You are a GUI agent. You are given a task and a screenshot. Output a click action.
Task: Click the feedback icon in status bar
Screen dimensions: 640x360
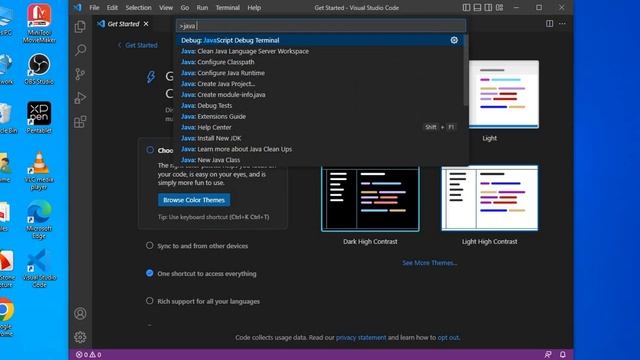(x=548, y=355)
